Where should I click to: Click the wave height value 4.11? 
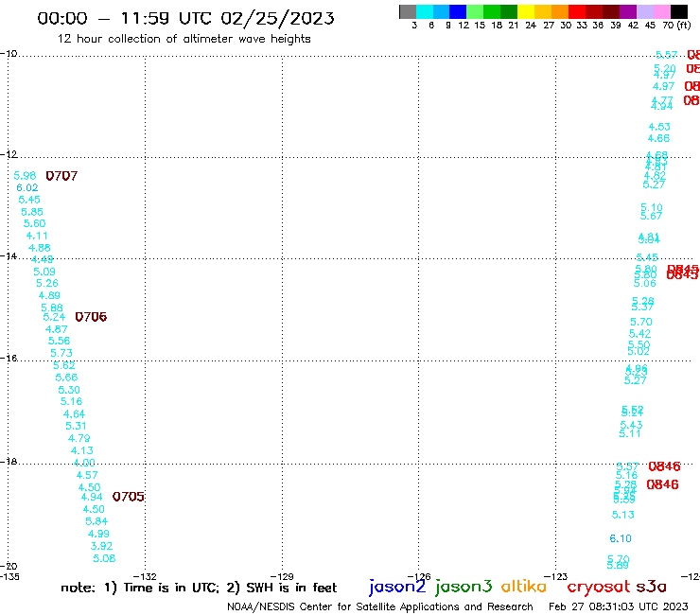pos(37,236)
